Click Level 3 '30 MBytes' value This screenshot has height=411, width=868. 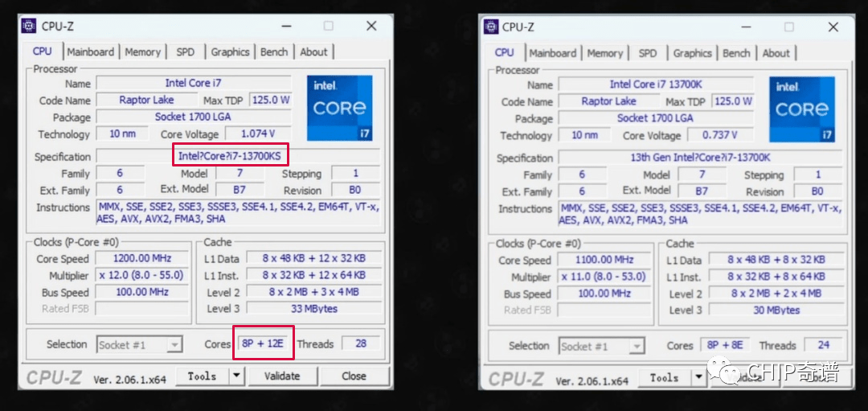(x=776, y=310)
